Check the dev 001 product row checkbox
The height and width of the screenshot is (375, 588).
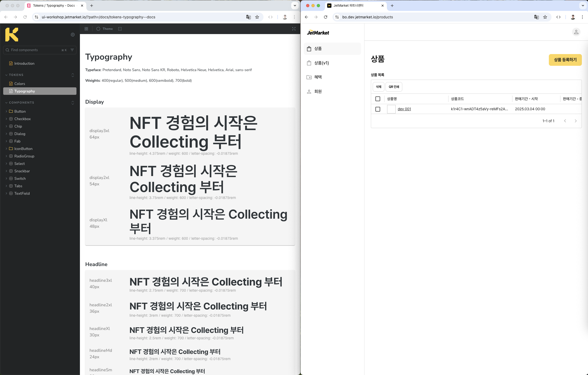pyautogui.click(x=378, y=109)
